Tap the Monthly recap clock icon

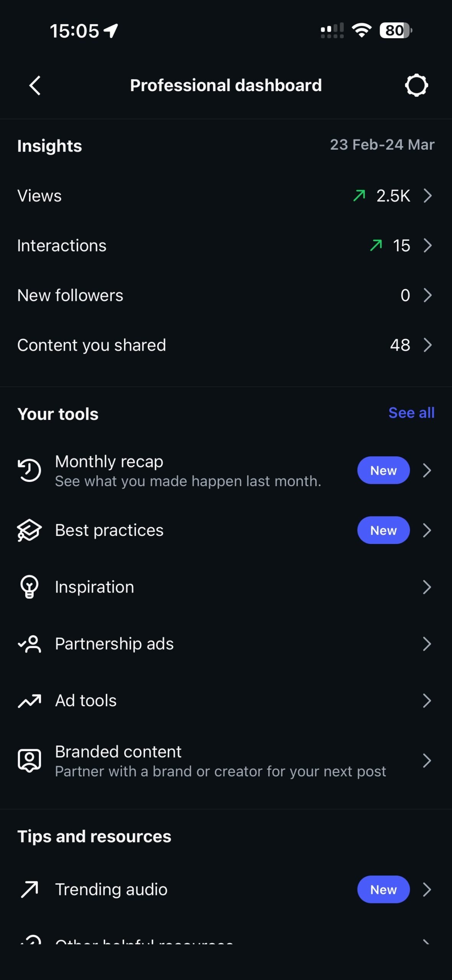tap(29, 470)
